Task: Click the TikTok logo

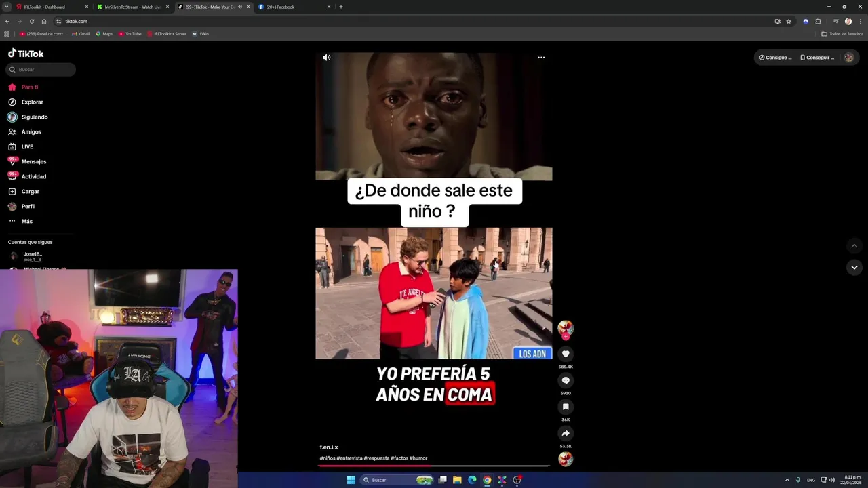Action: point(26,54)
